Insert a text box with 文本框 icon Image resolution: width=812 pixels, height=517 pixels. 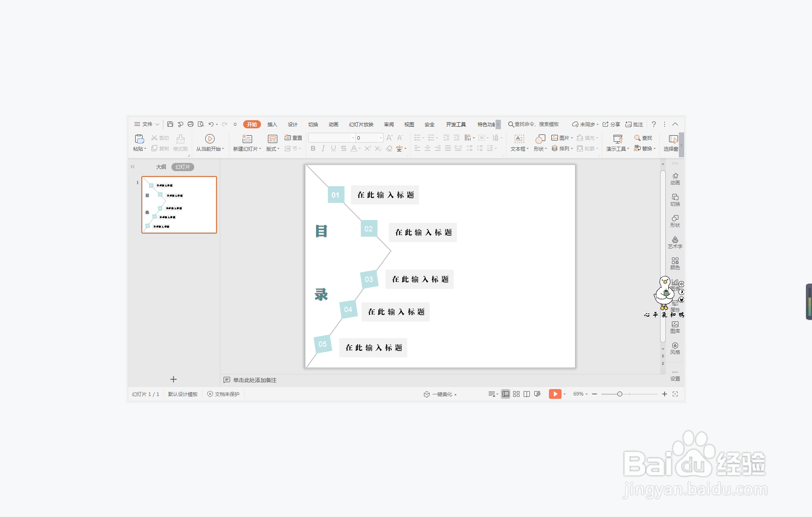coord(519,139)
